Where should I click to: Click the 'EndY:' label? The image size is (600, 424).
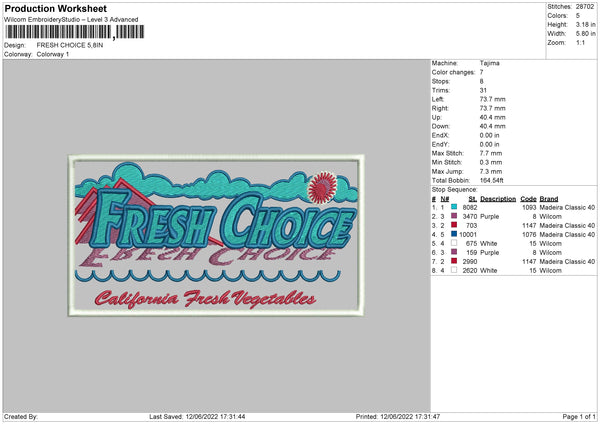point(440,144)
